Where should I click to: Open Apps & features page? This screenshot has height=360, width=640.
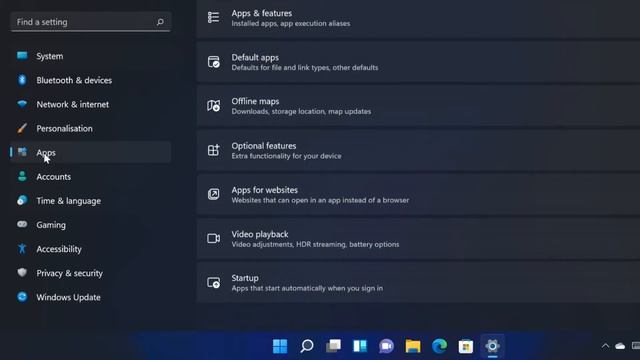point(418,19)
